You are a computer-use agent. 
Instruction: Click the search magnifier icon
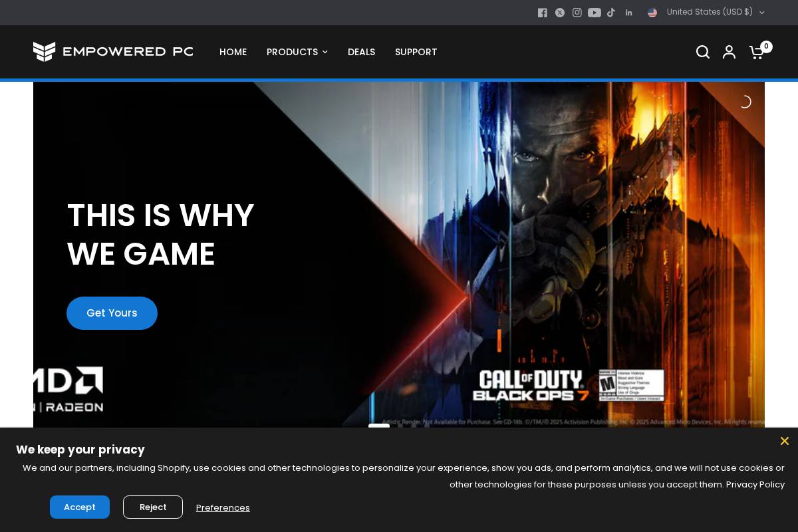[703, 52]
